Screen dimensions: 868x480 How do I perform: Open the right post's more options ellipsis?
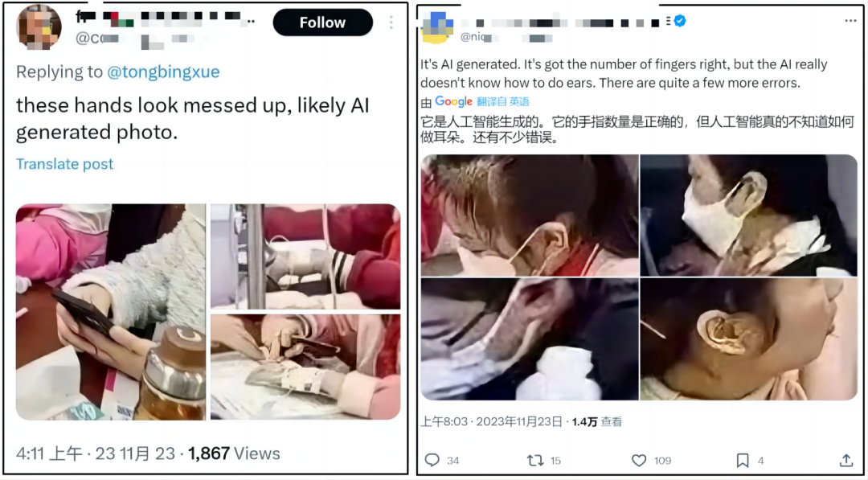coord(850,21)
